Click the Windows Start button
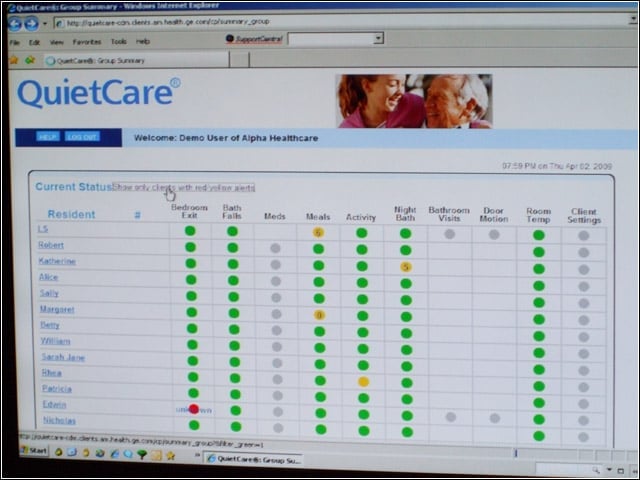 point(33,451)
